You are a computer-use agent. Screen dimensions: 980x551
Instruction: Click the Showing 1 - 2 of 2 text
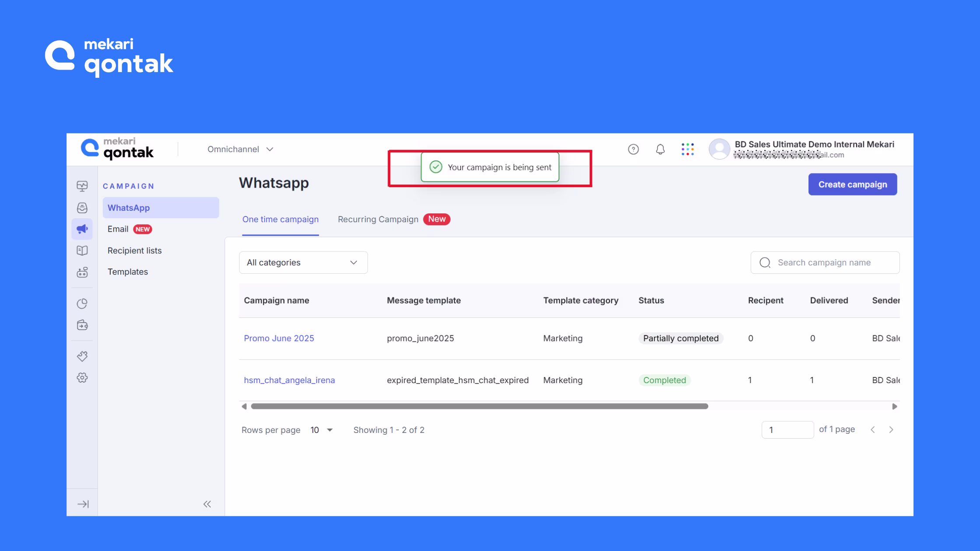[x=389, y=430]
